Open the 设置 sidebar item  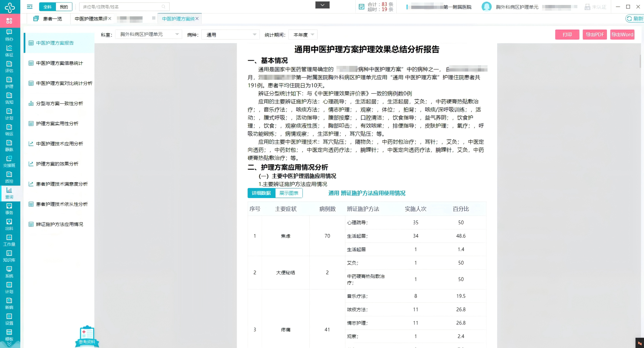[x=9, y=319]
